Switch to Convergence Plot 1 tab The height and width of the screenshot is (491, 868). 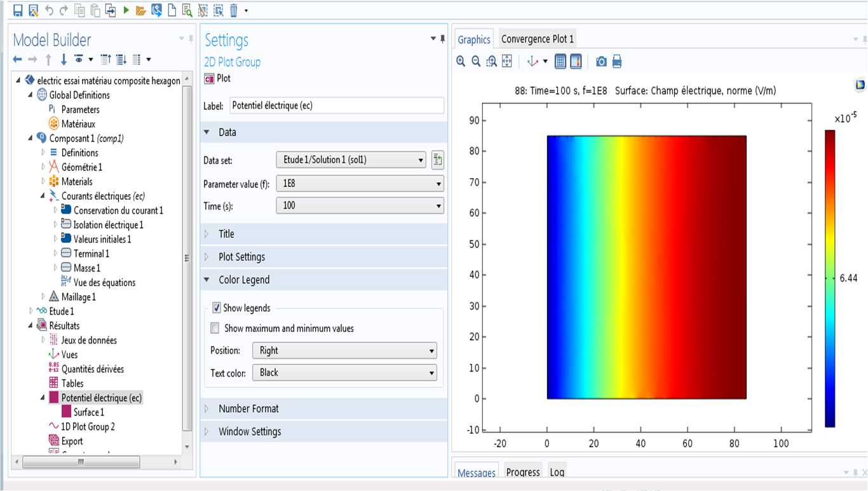point(538,39)
